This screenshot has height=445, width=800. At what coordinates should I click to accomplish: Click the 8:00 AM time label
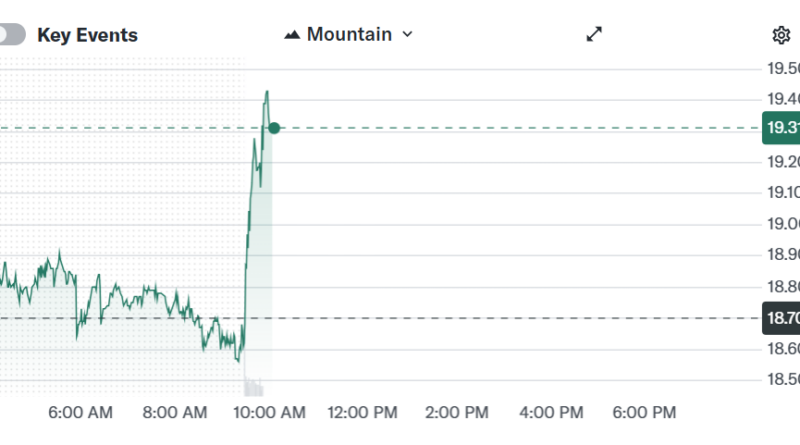click(174, 412)
